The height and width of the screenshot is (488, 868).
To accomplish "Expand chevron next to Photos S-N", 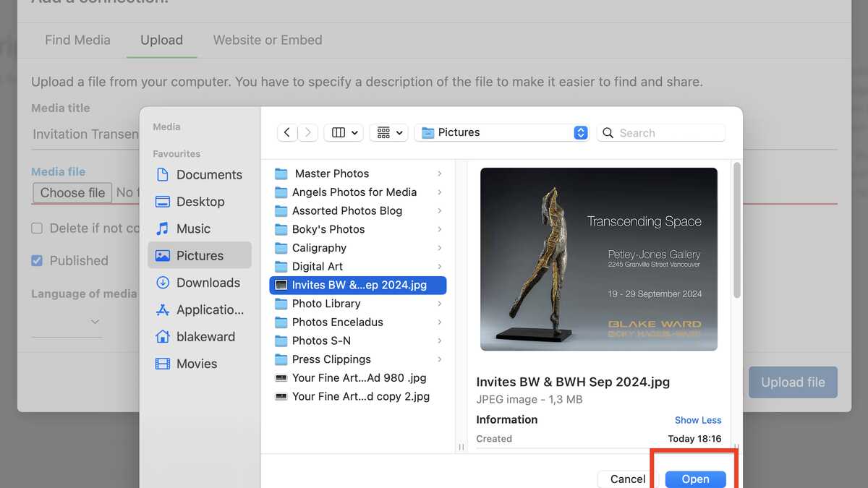I will pyautogui.click(x=440, y=341).
